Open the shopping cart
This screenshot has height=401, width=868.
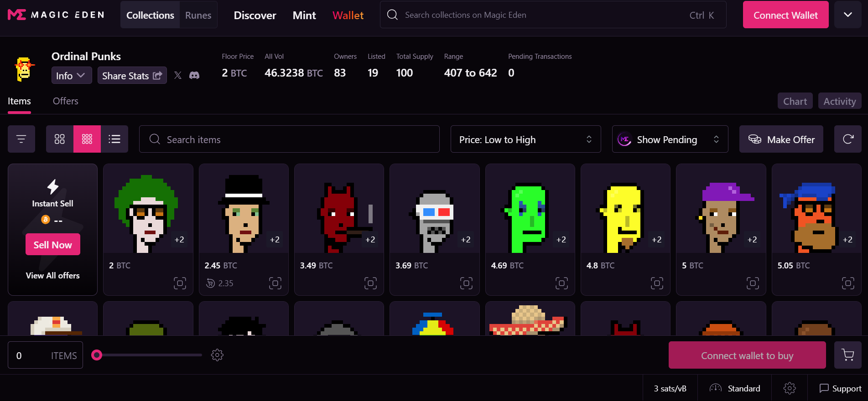[848, 355]
